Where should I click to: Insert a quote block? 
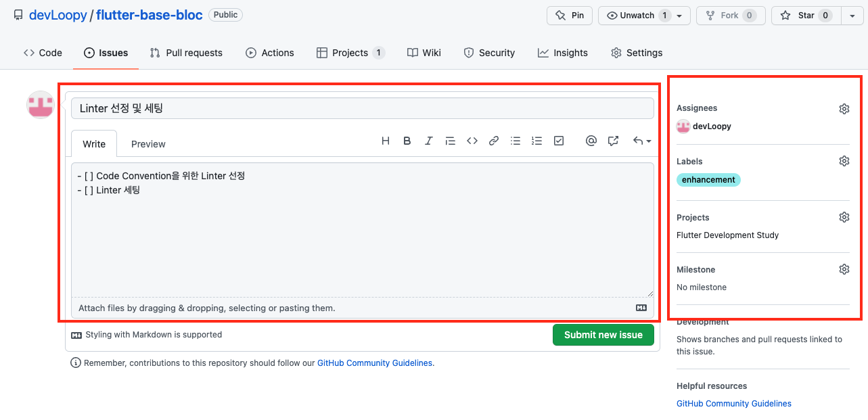[x=451, y=141]
